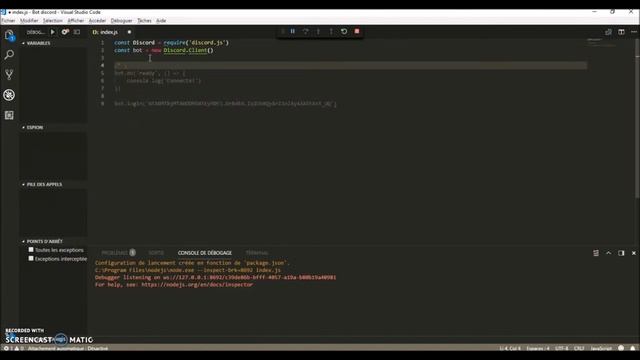Click the unsaved dot on index.js tab
This screenshot has width=640, height=360.
129,32
